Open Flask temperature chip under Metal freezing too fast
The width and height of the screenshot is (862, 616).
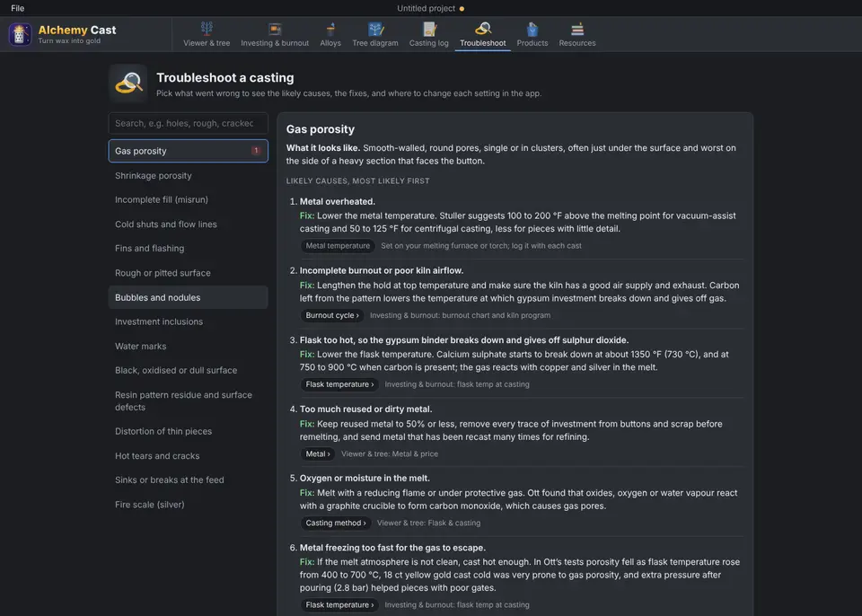(x=339, y=605)
